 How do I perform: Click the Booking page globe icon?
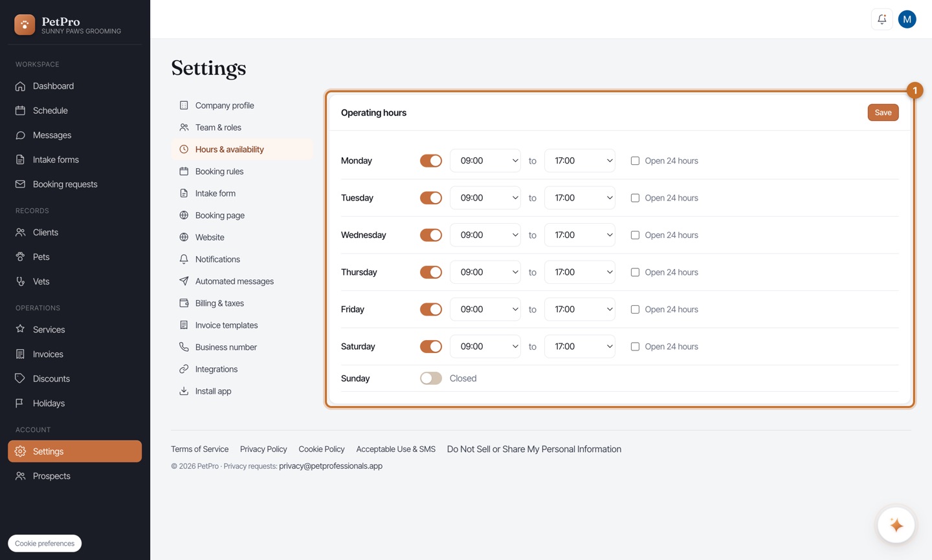coord(184,215)
